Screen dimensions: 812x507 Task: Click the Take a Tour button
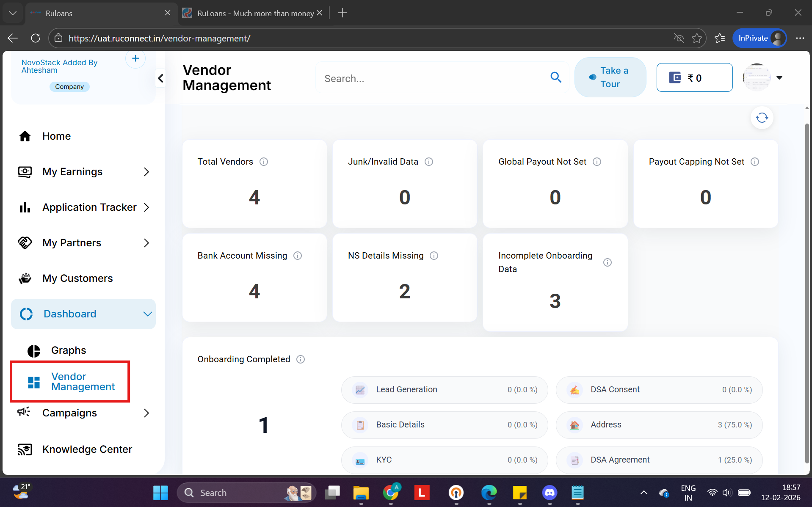(x=610, y=77)
